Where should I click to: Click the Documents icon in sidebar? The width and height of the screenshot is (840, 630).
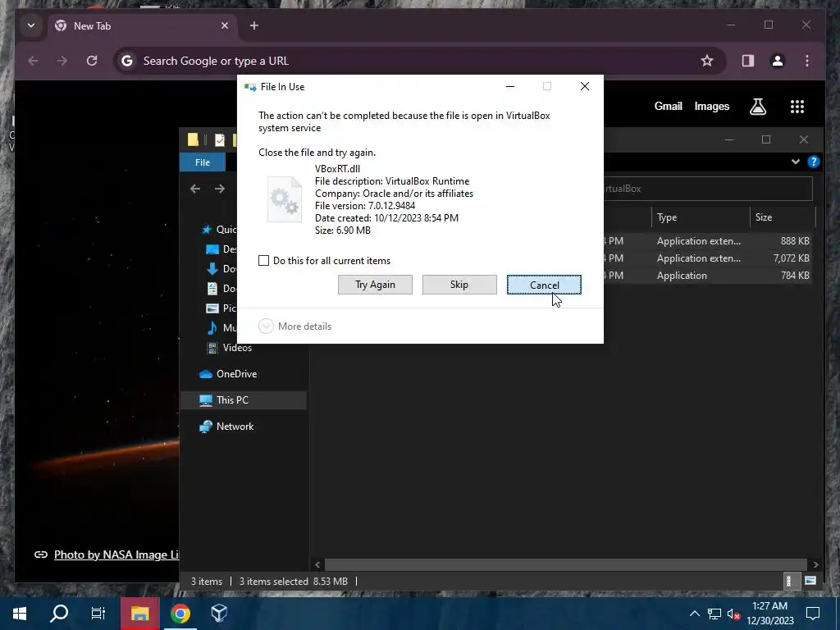click(212, 288)
